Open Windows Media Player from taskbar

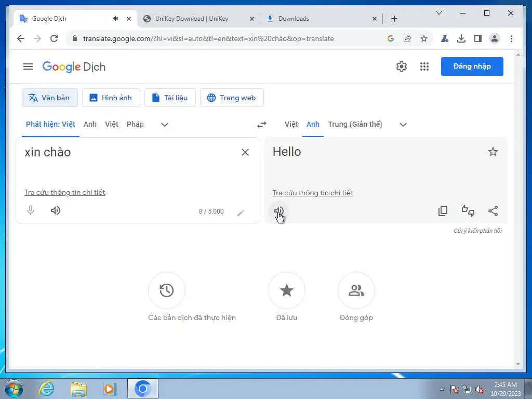110,389
